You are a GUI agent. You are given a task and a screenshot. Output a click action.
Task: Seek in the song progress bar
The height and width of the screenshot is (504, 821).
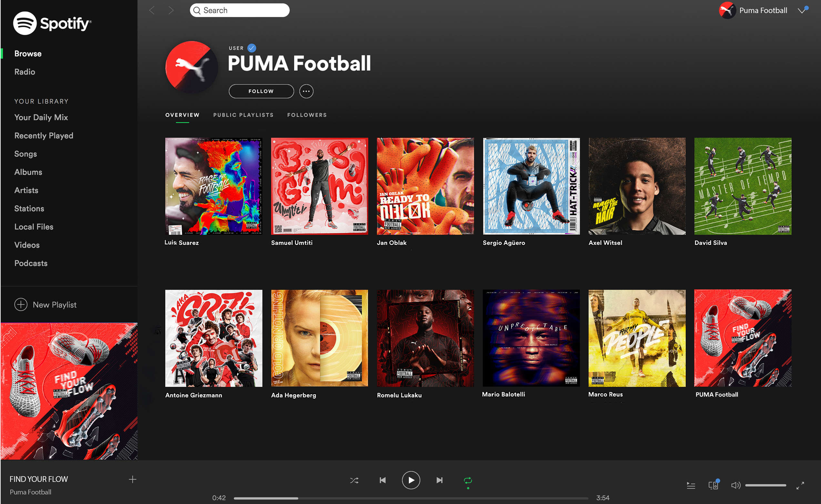pyautogui.click(x=411, y=498)
